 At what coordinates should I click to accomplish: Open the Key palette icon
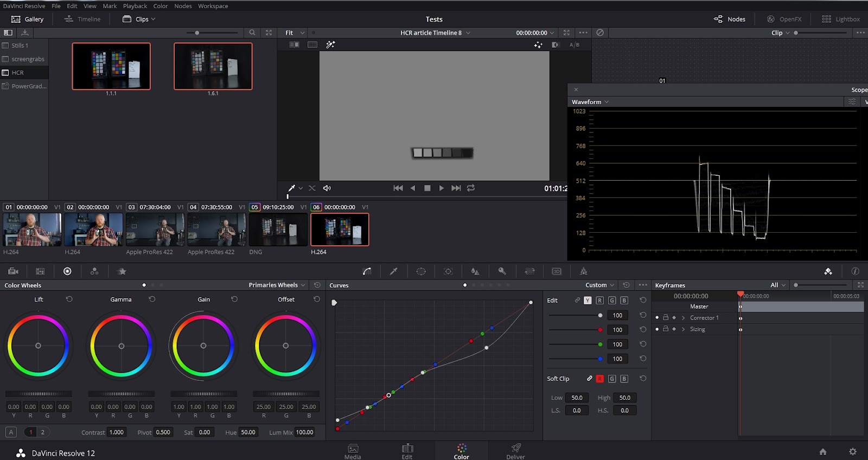click(502, 271)
